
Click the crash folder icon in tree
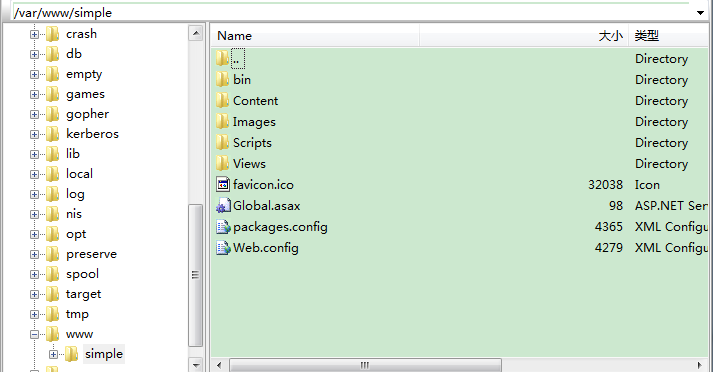point(53,34)
